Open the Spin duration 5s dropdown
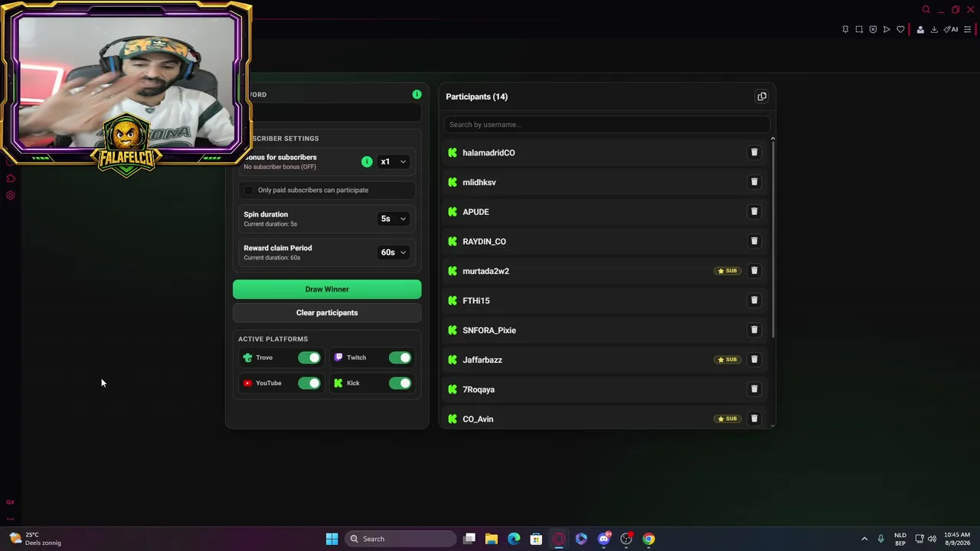 394,218
